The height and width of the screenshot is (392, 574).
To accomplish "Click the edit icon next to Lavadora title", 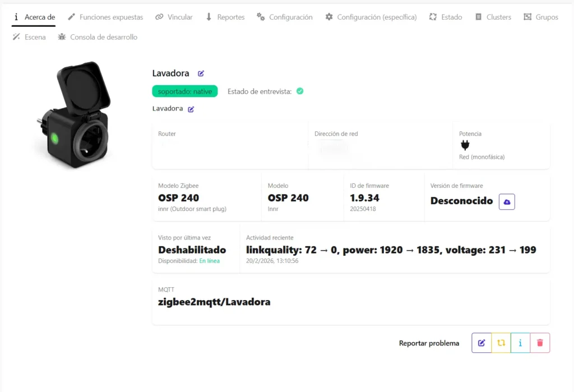I will coord(201,73).
